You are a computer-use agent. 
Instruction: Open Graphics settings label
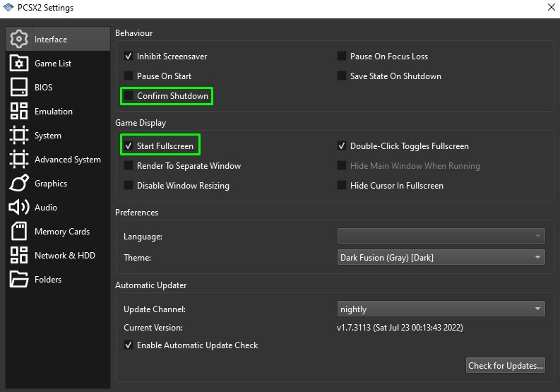(x=51, y=184)
